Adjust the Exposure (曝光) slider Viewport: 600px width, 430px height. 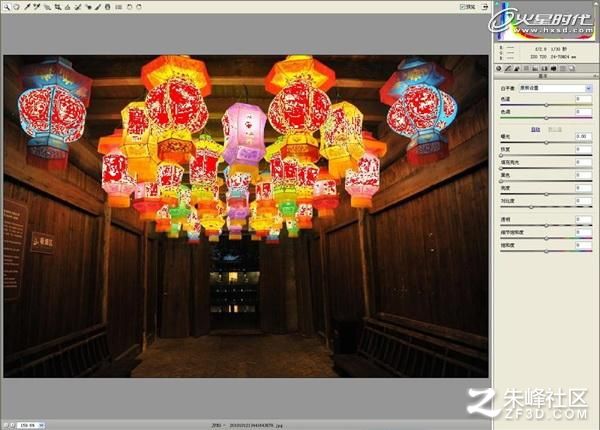pyautogui.click(x=546, y=142)
